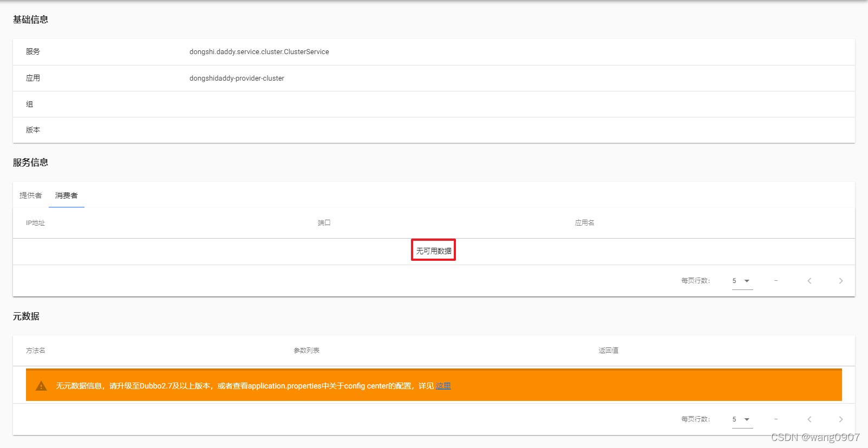Image resolution: width=868 pixels, height=448 pixels.
Task: Click the 组 row label
Action: 29,104
